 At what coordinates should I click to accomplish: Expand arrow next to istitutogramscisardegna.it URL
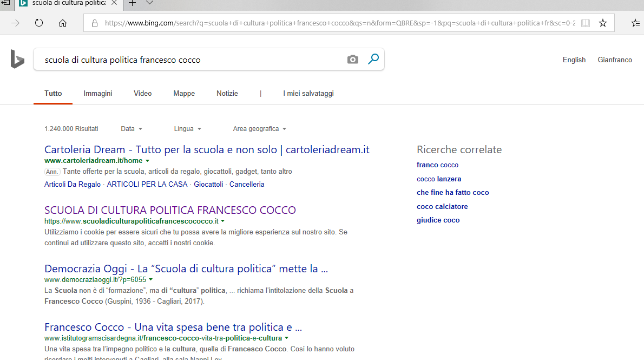(x=286, y=338)
